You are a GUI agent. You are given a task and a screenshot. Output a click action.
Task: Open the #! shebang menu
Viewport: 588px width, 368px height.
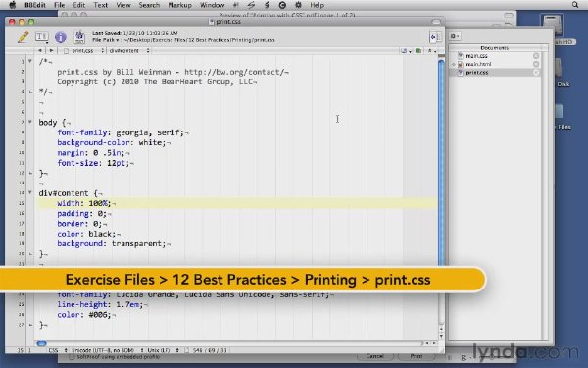(x=235, y=5)
